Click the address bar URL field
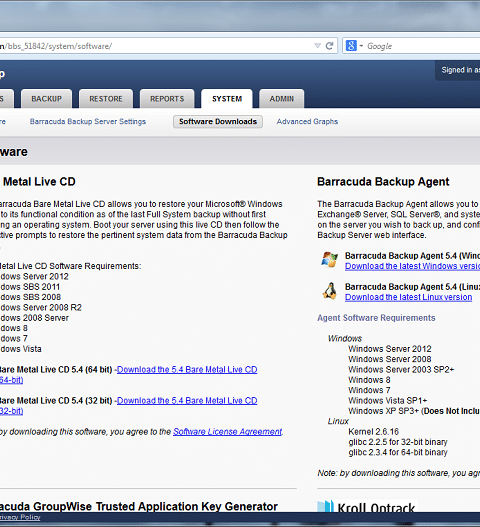This screenshot has width=480, height=527. click(x=155, y=46)
